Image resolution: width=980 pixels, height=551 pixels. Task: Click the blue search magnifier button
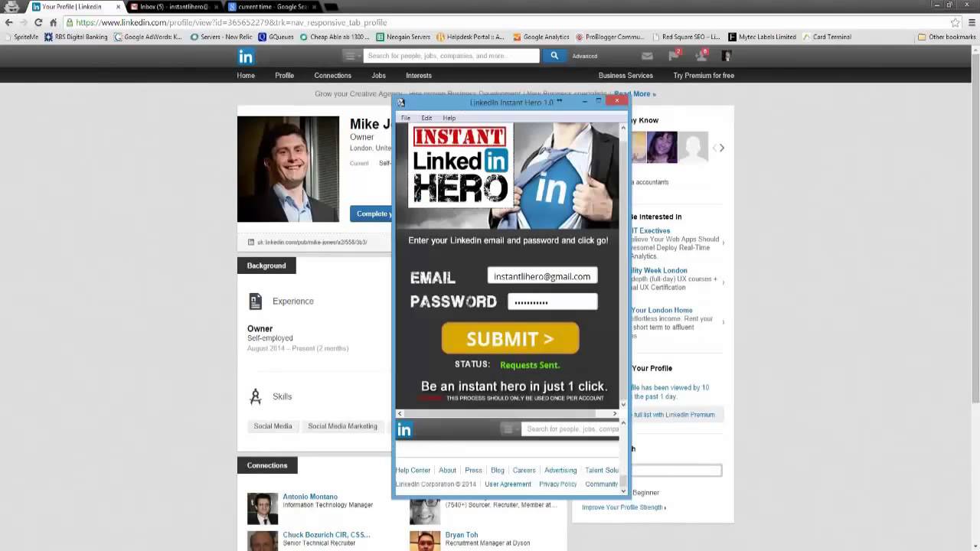pos(554,55)
